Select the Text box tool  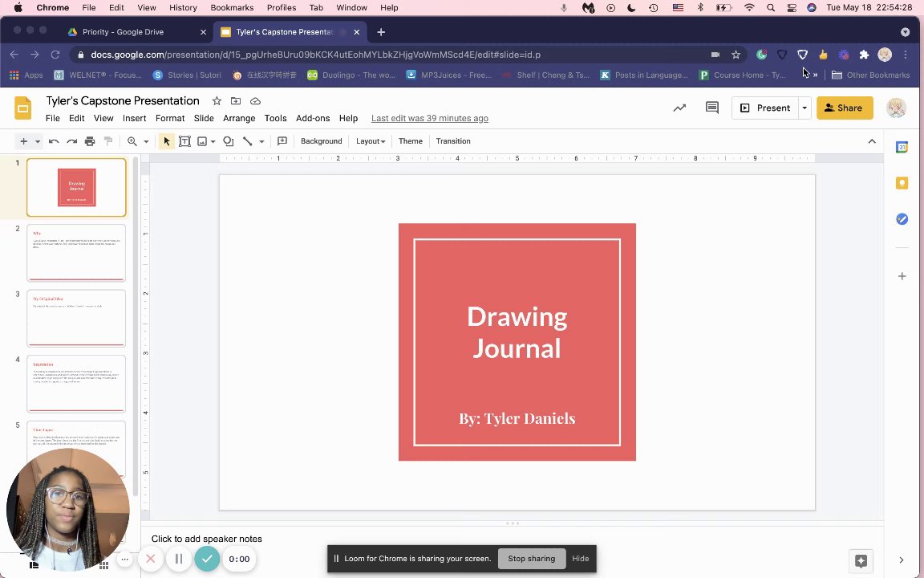184,141
